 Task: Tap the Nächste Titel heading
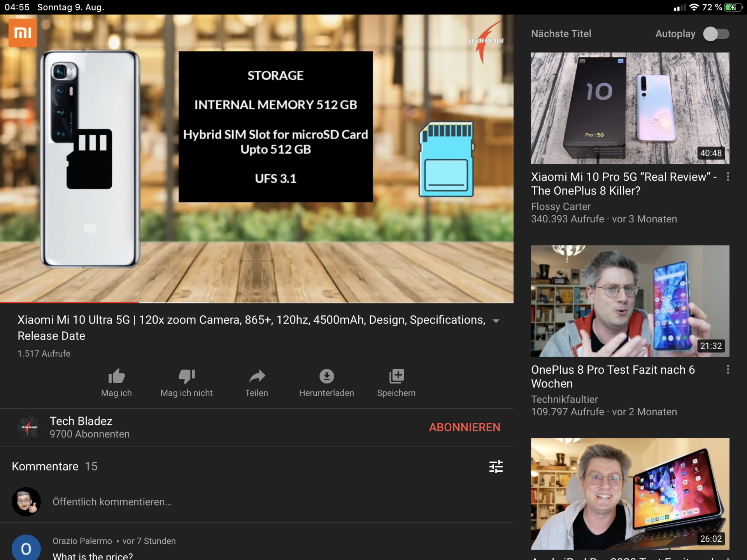[561, 34]
